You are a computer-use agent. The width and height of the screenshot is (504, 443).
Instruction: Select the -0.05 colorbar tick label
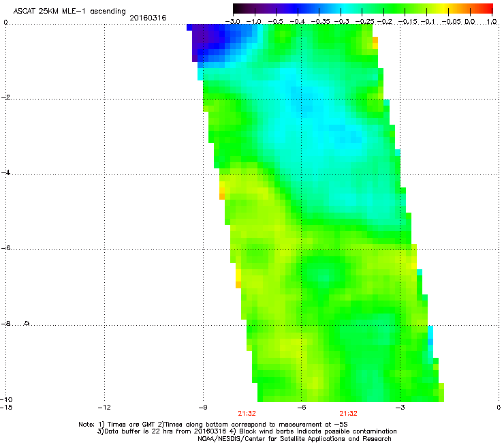click(x=451, y=22)
